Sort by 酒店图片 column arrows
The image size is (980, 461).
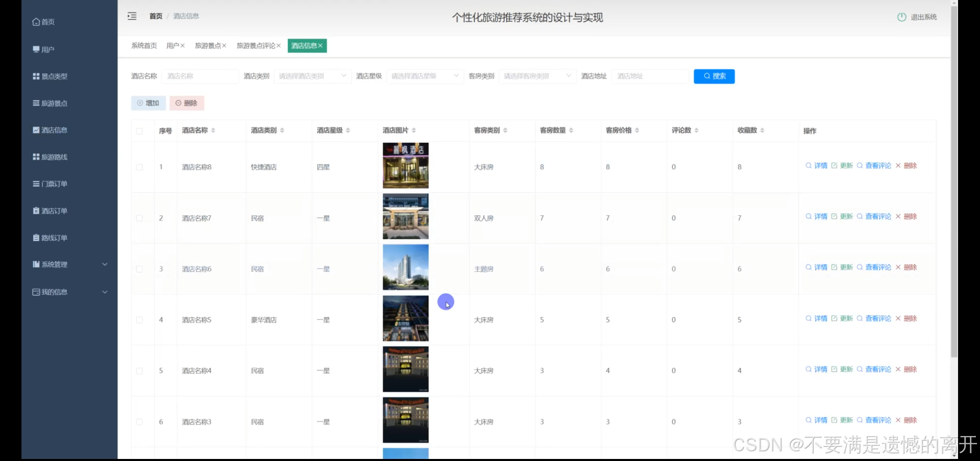pyautogui.click(x=413, y=131)
